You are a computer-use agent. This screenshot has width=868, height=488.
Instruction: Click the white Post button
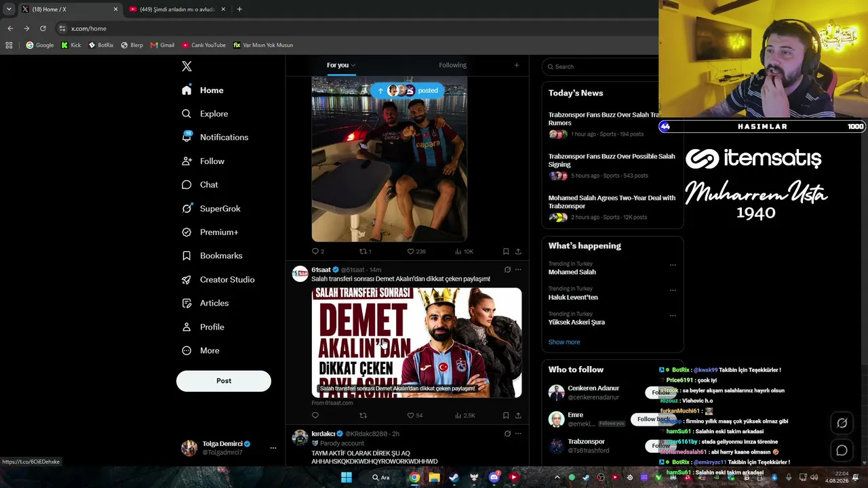click(224, 381)
